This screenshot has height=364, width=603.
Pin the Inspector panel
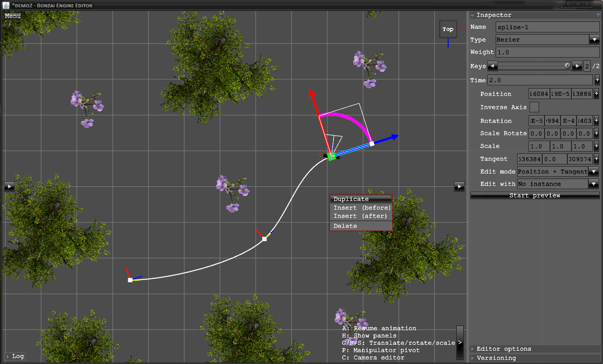[x=598, y=15]
